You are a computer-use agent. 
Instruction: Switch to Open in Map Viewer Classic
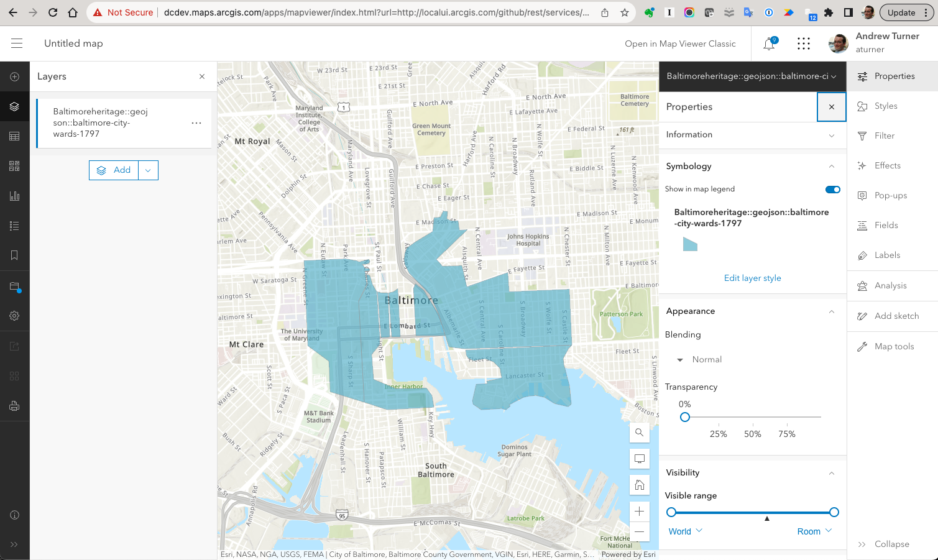coord(681,44)
